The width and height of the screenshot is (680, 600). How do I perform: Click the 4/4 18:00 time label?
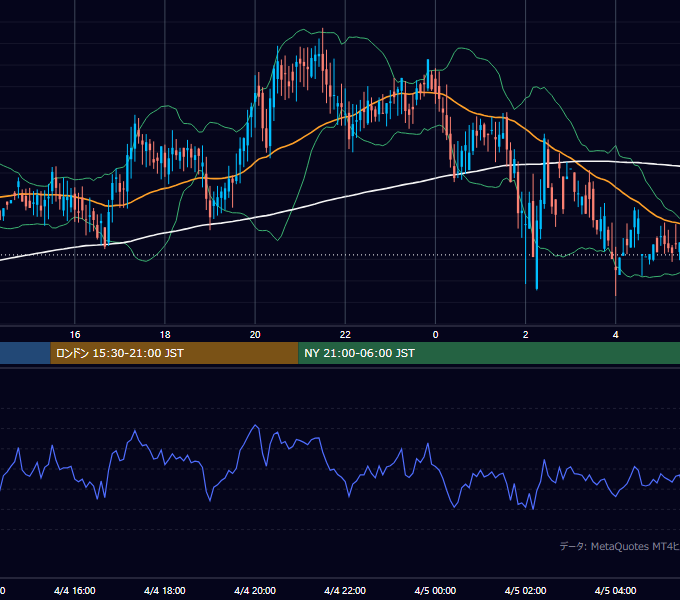click(165, 590)
